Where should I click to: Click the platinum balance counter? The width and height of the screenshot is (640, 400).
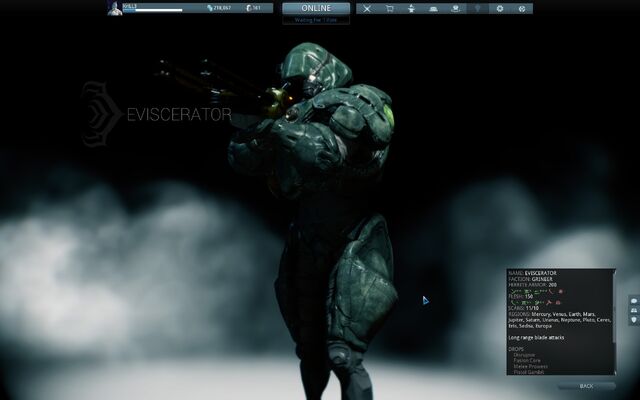tap(253, 8)
